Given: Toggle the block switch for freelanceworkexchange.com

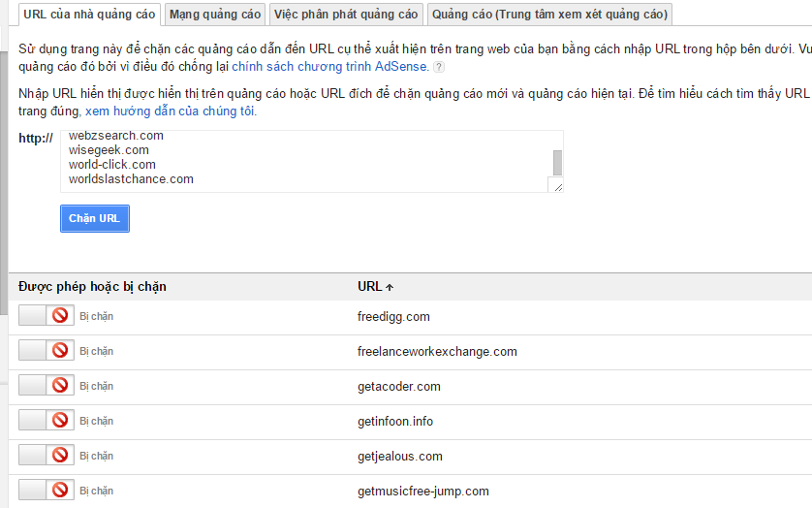Looking at the screenshot, I should (47, 350).
